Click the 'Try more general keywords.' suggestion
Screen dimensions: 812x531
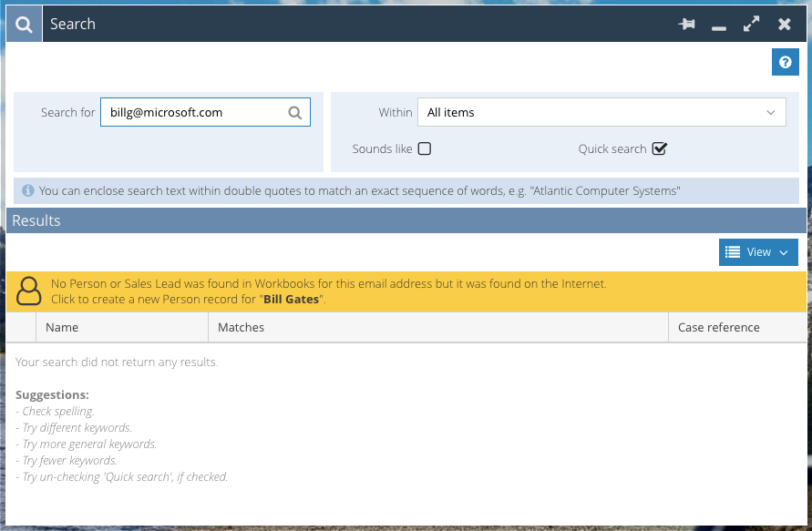[x=86, y=444]
